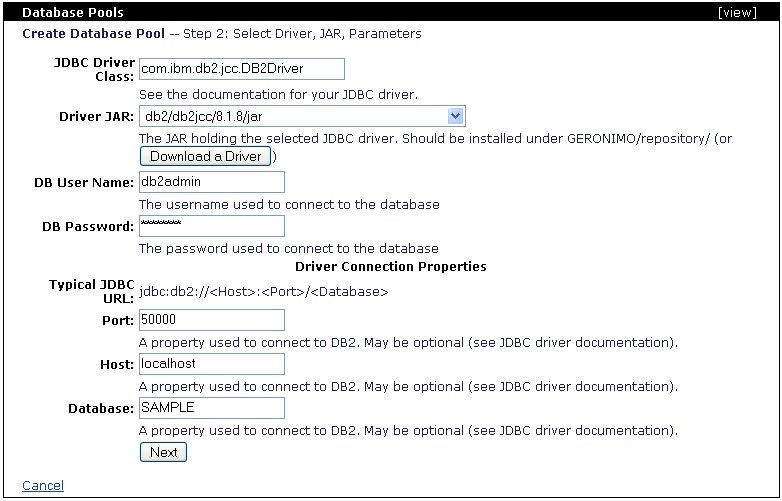Click the 'DB Password:' label
Image resolution: width=782 pixels, height=501 pixels.
[88, 226]
